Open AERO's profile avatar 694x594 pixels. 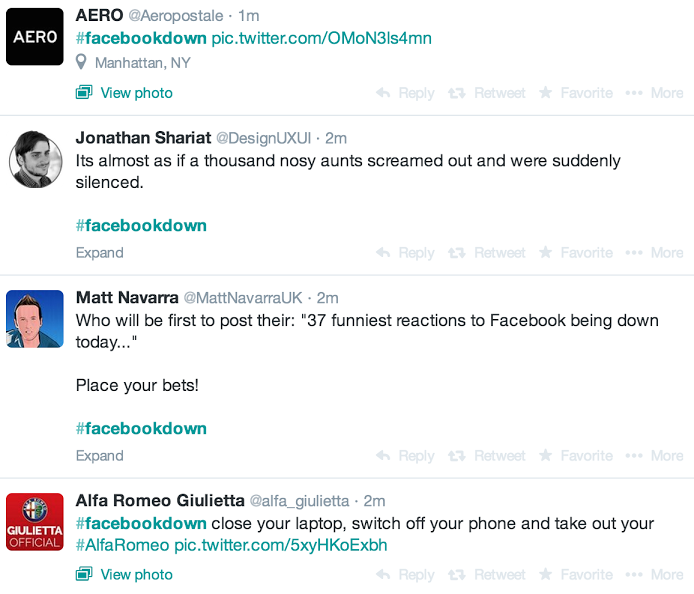35,36
